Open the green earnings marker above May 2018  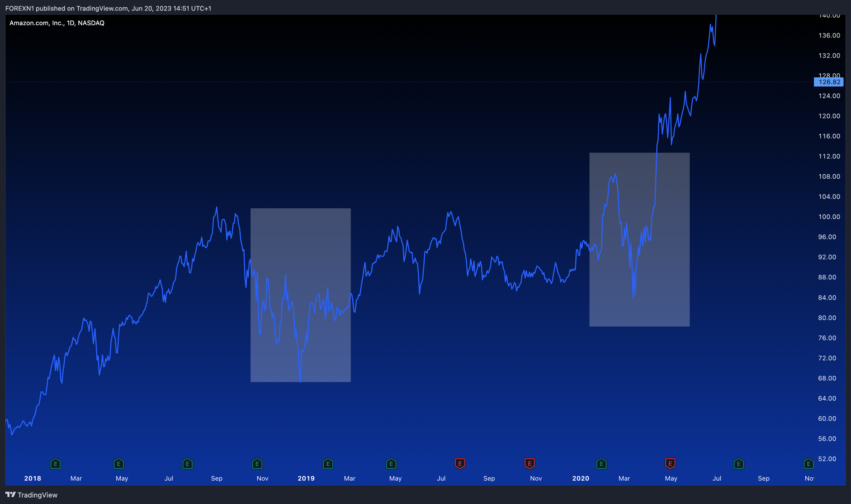[x=119, y=464]
